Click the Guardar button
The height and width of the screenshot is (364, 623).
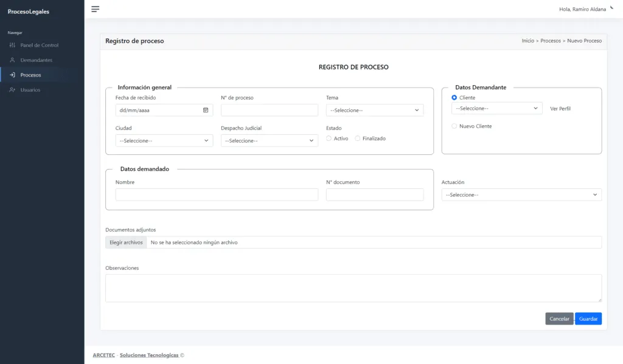[x=588, y=318]
